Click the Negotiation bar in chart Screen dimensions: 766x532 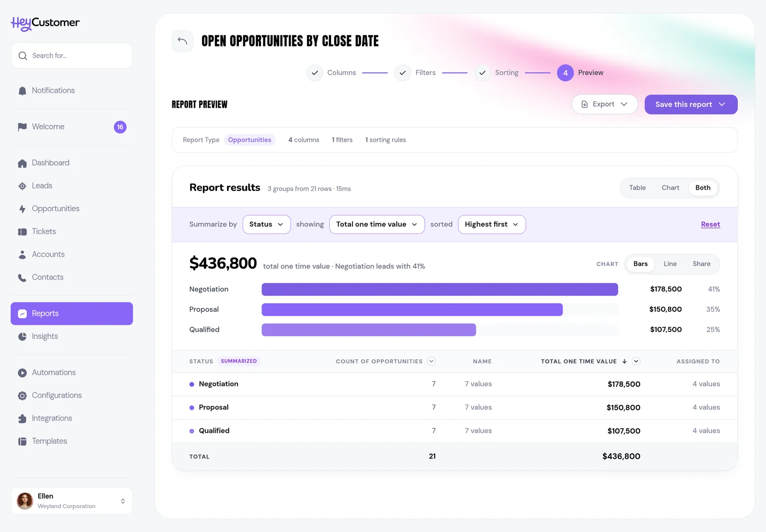[439, 289]
